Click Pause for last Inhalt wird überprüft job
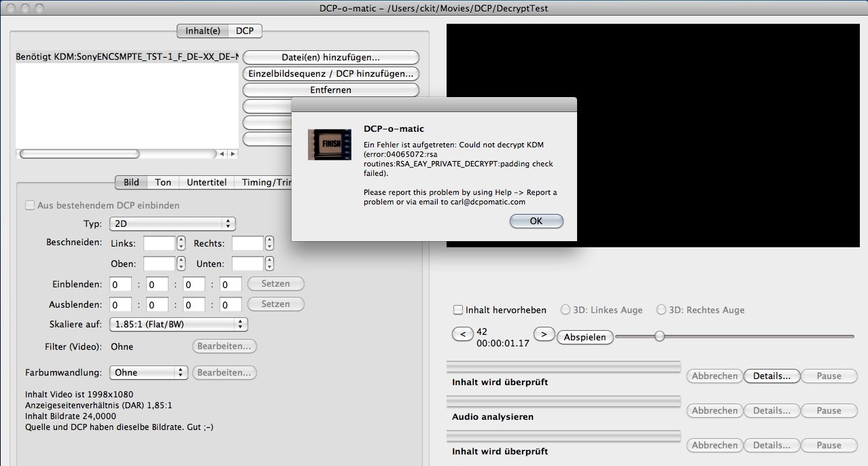 click(x=829, y=445)
